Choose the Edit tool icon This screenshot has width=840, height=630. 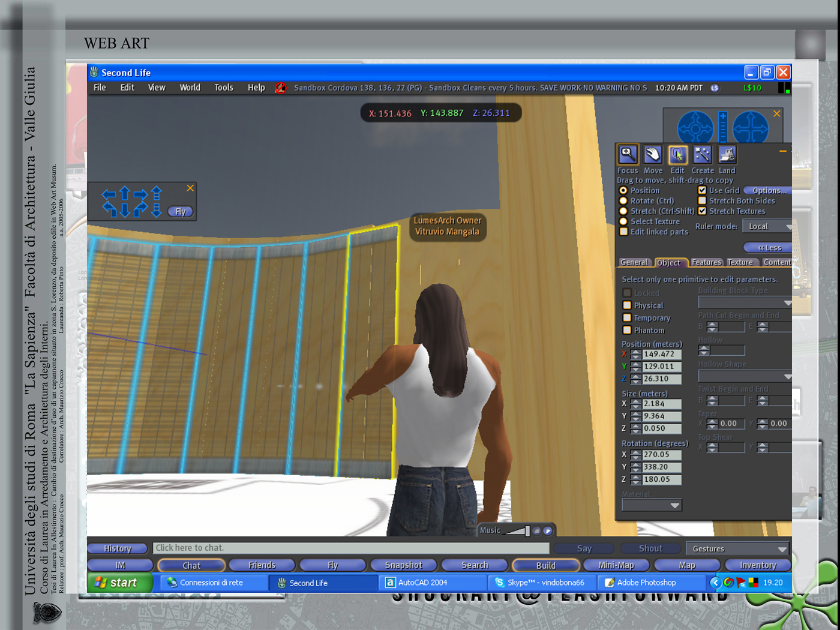(677, 155)
